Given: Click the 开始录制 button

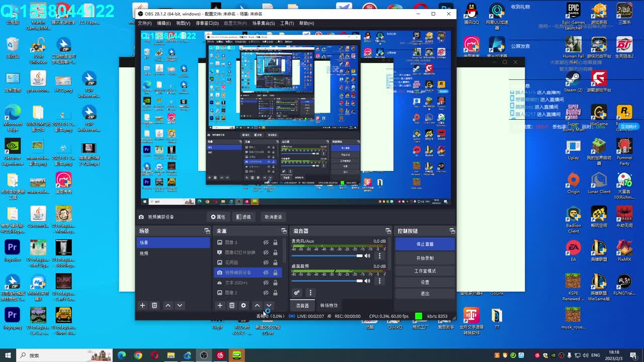Looking at the screenshot, I should tap(425, 258).
